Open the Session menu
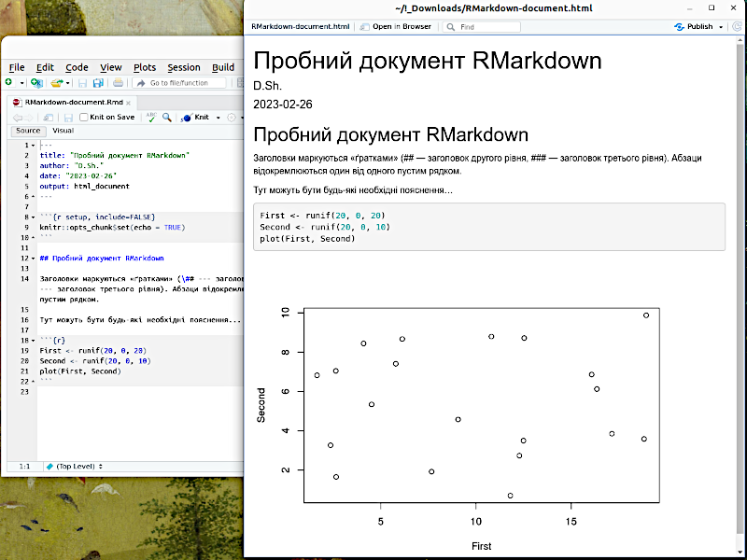The height and width of the screenshot is (560, 747). point(183,67)
